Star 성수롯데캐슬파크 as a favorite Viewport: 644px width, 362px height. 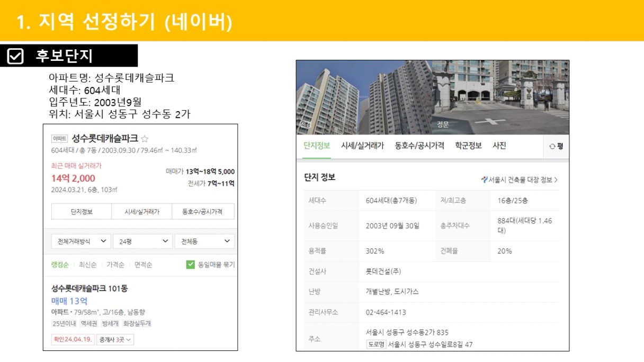145,139
